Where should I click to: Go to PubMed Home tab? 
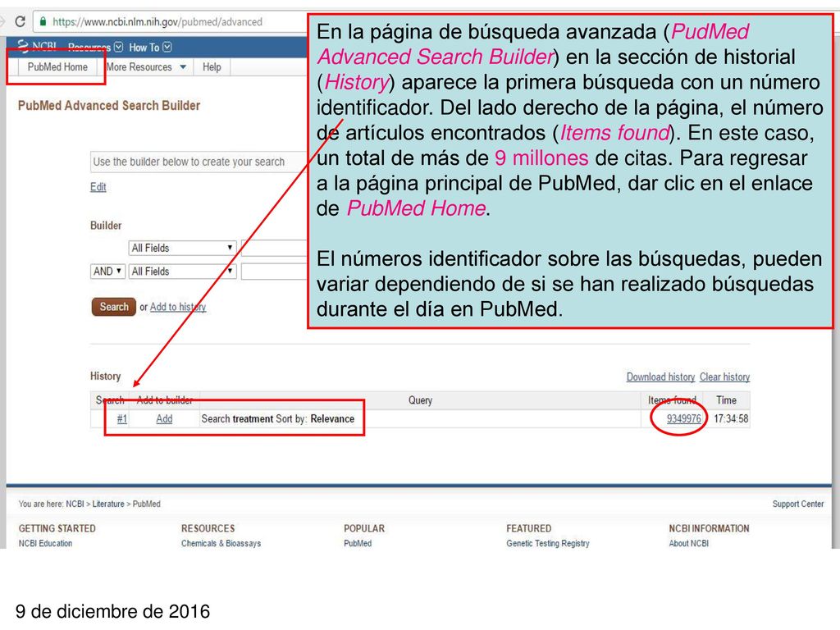click(x=57, y=67)
